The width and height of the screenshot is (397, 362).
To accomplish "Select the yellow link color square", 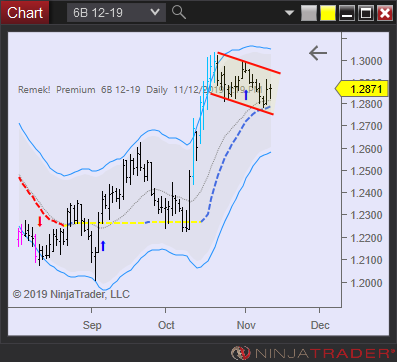I will click(328, 13).
